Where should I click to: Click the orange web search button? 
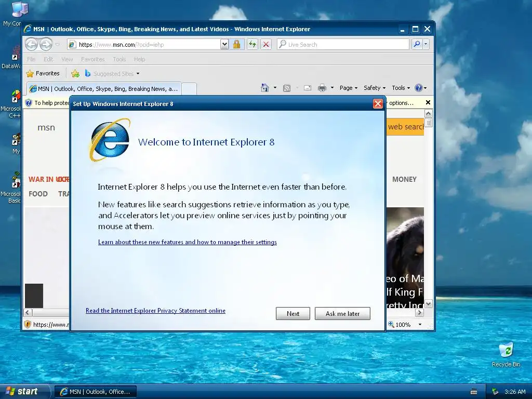click(x=405, y=127)
